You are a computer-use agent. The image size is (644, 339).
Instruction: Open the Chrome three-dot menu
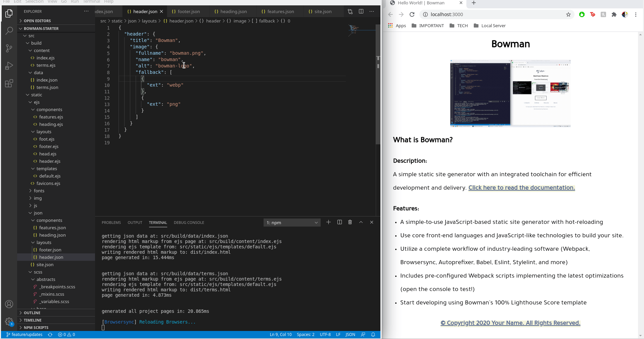636,14
